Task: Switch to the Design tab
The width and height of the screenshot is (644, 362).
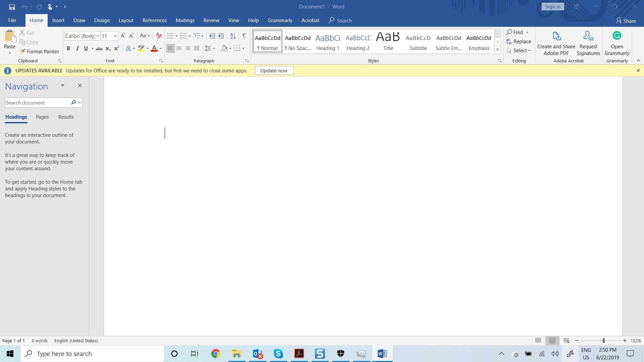Action: (102, 20)
